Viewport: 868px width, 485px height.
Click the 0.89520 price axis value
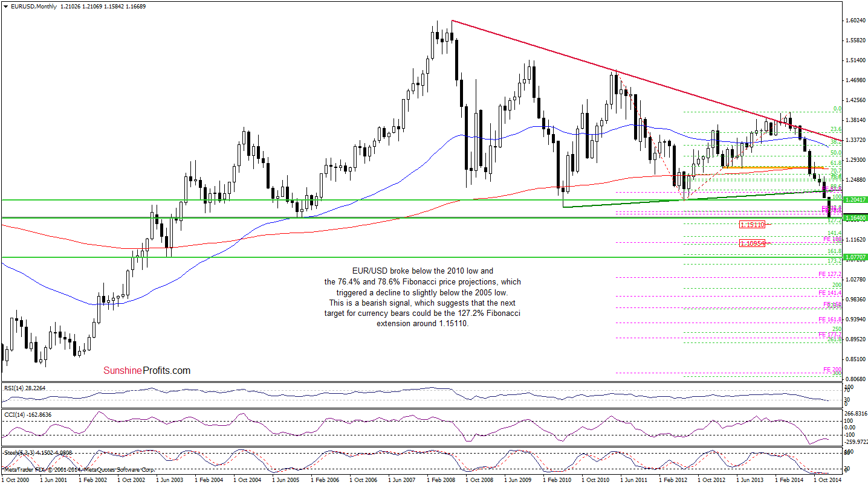pyautogui.click(x=855, y=339)
